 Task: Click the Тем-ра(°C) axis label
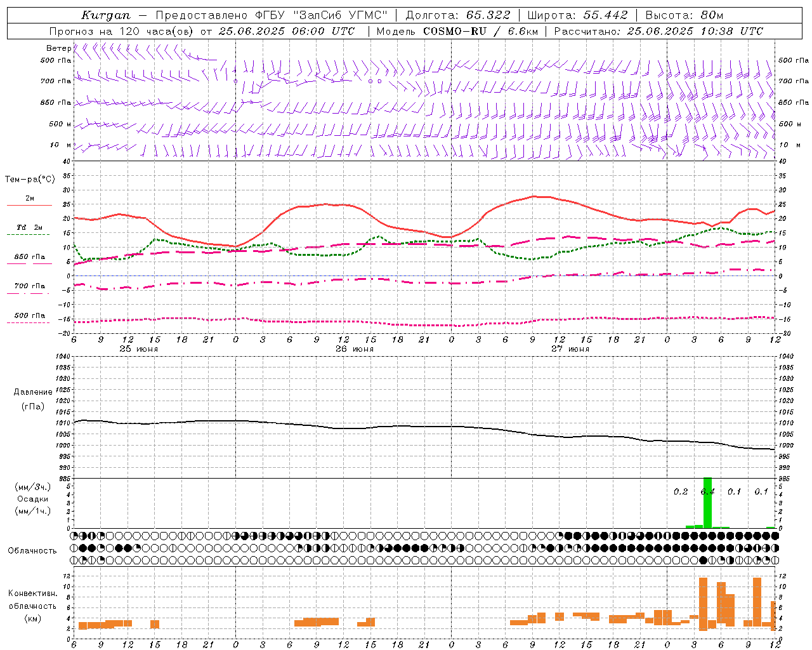coord(30,180)
